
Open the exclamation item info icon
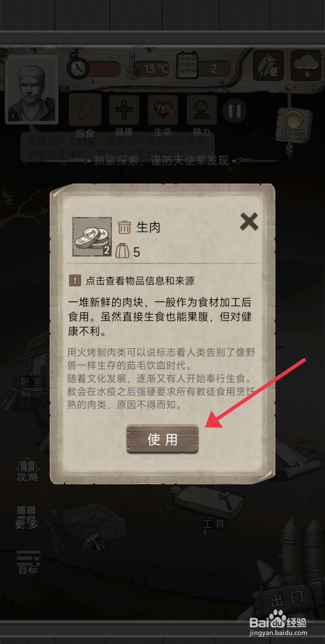click(x=75, y=280)
